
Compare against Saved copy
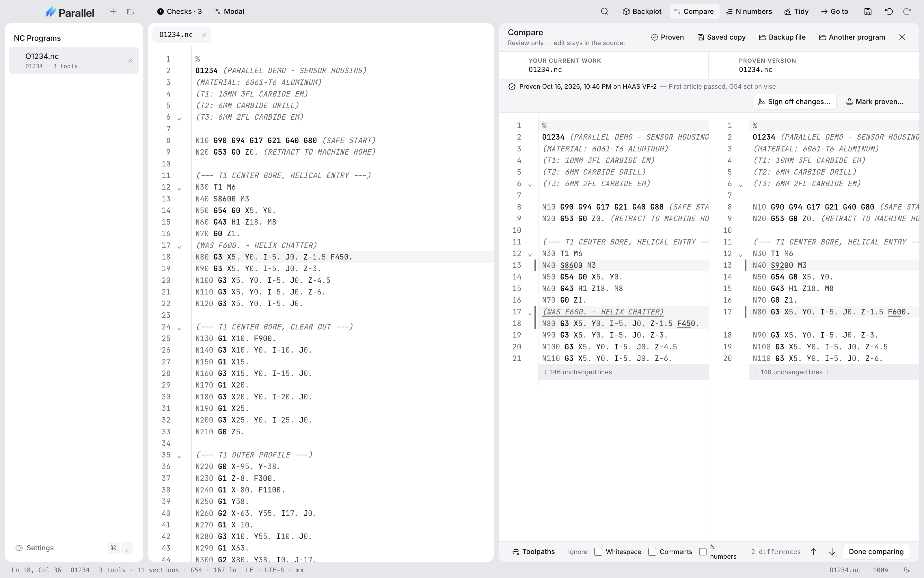(x=721, y=37)
